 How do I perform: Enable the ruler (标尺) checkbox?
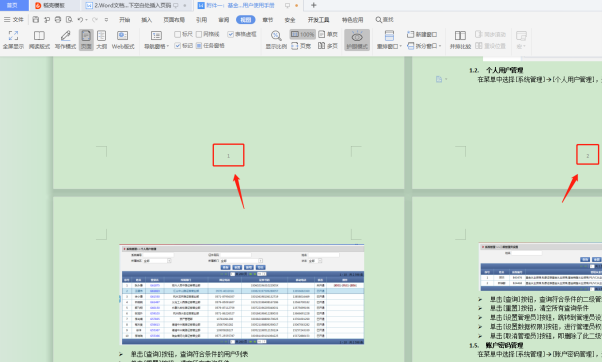coord(177,35)
